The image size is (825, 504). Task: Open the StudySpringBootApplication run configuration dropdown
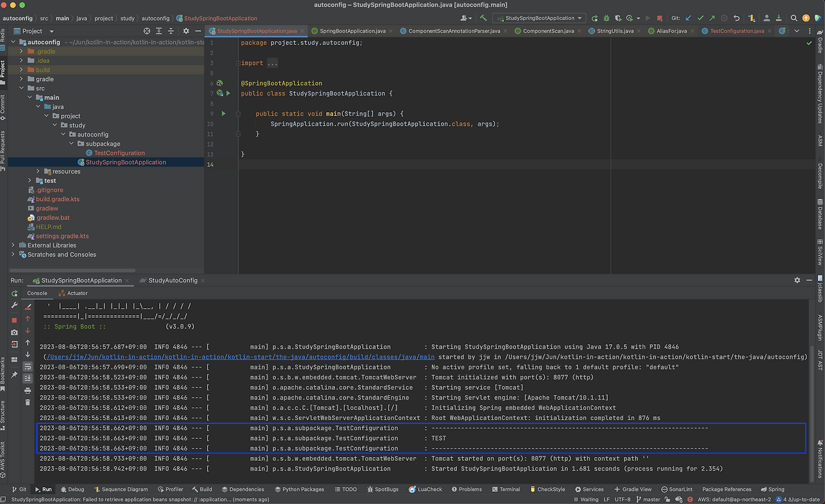click(539, 18)
